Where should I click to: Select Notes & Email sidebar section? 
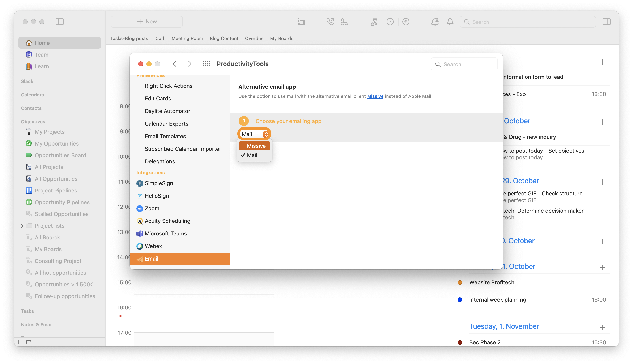pyautogui.click(x=37, y=325)
